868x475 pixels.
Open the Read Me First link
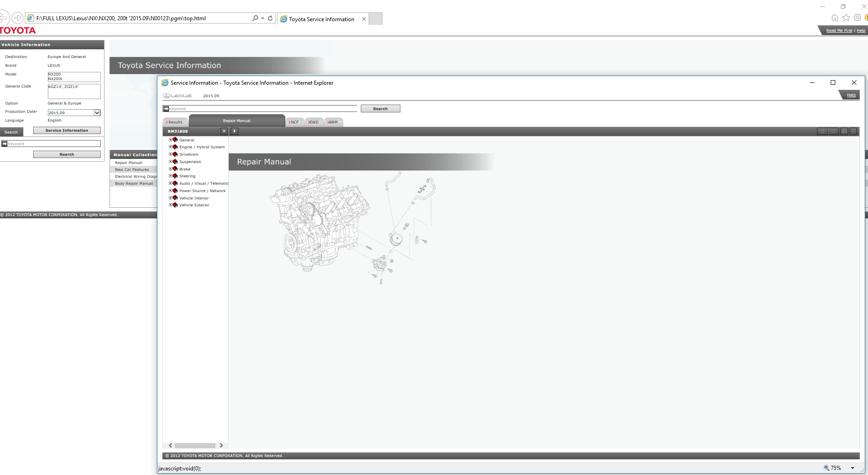pos(839,30)
